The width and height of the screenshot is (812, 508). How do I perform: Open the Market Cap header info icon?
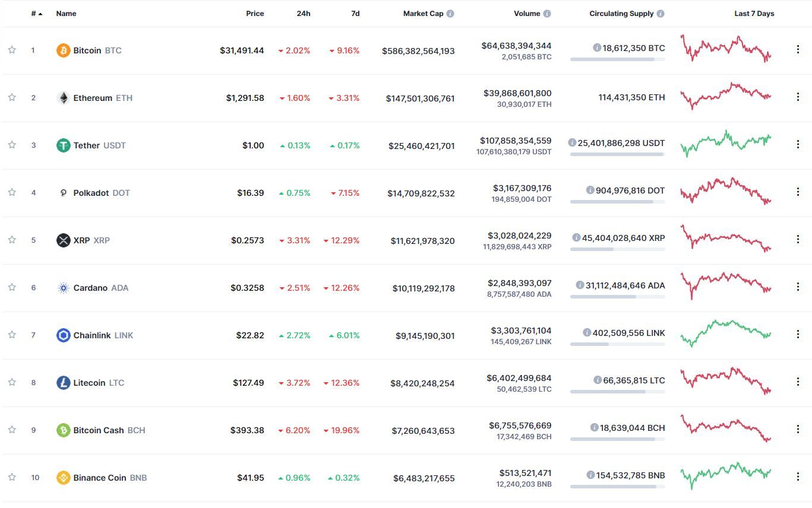point(450,14)
